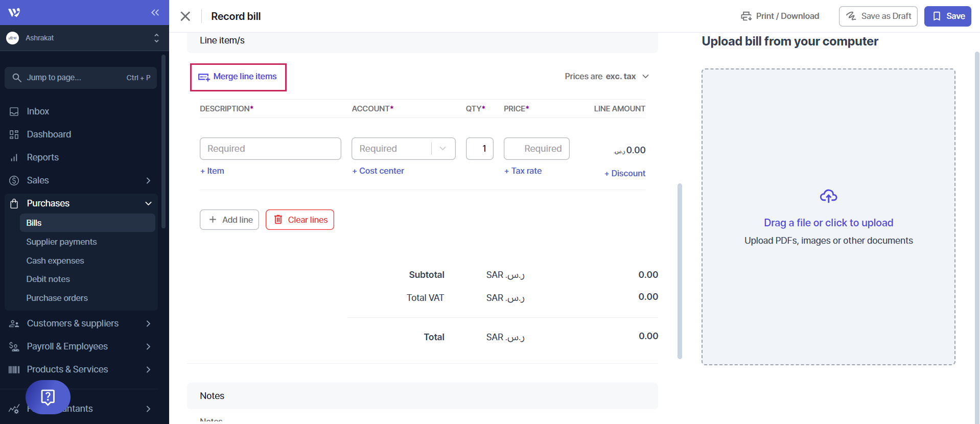Go to Supplier payments
The width and height of the screenshot is (980, 424).
click(61, 242)
